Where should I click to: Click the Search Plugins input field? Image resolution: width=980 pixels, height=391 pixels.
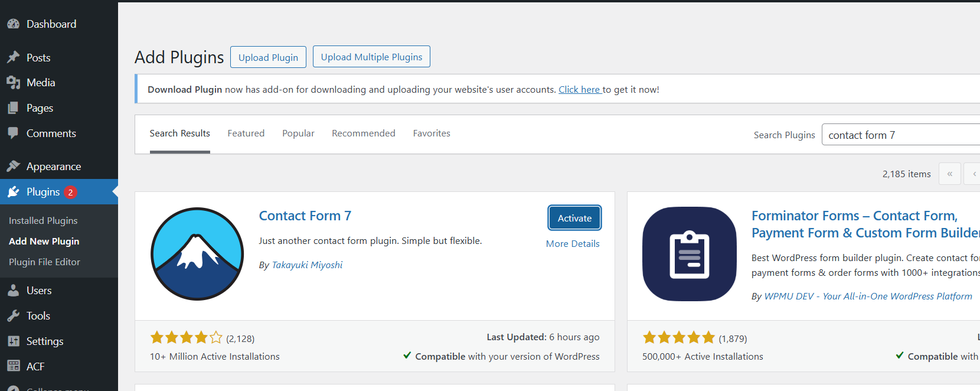tap(901, 135)
